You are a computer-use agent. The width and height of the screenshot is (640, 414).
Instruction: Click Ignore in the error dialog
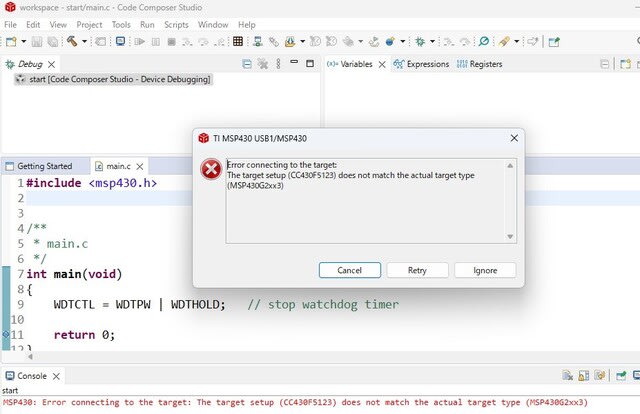click(485, 270)
